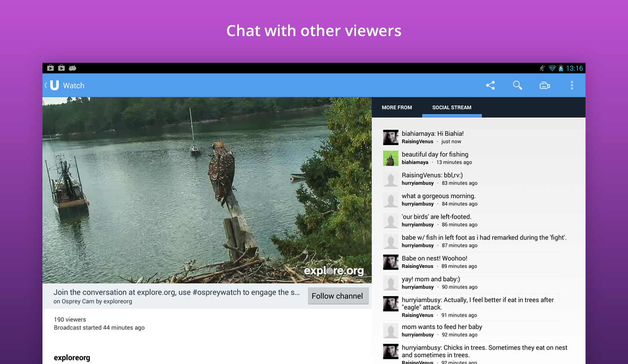Open the 'Babe on nest! Woohoo!' chat message
The height and width of the screenshot is (364, 628).
(435, 258)
